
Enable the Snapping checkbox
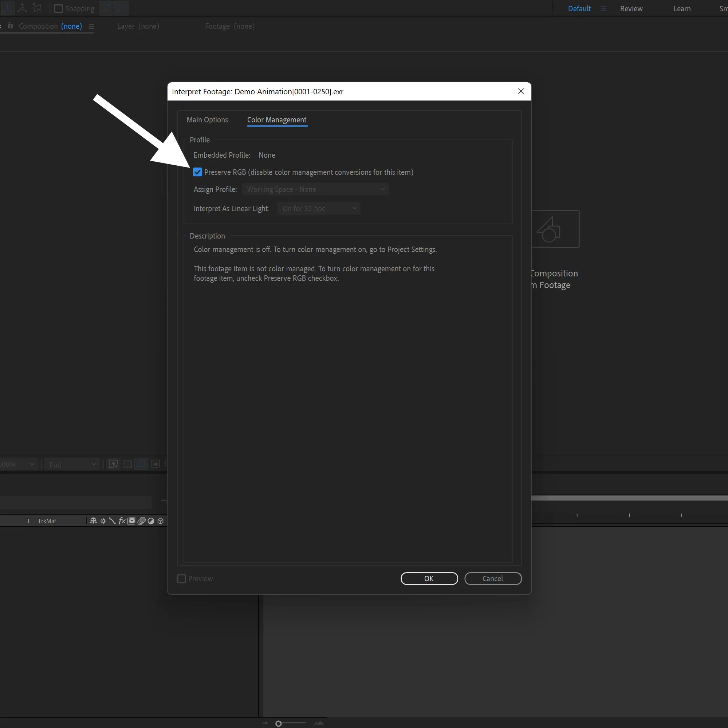tap(59, 8)
